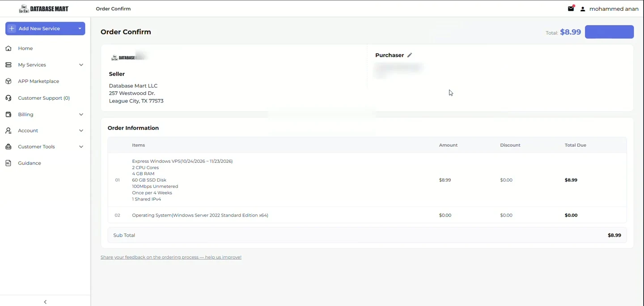644x306 pixels.
Task: Click the League City, TX 77573 address
Action: (136, 101)
